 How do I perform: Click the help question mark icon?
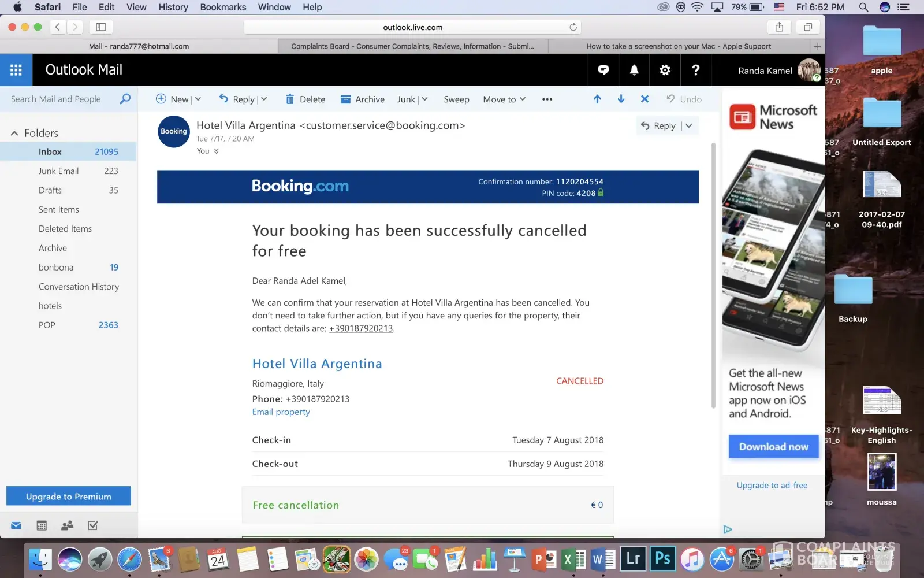695,70
